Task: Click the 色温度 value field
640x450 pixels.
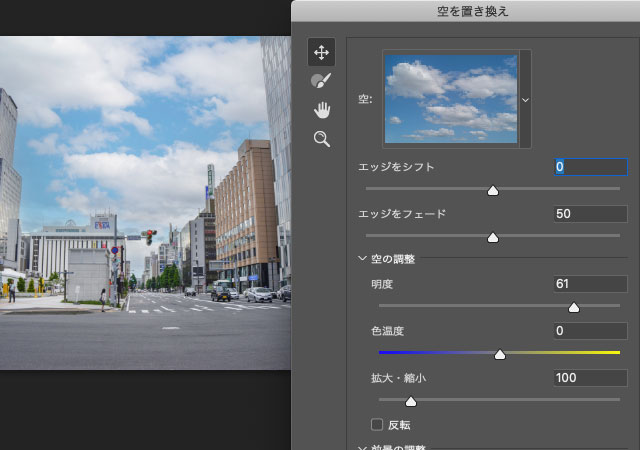Action: point(591,330)
